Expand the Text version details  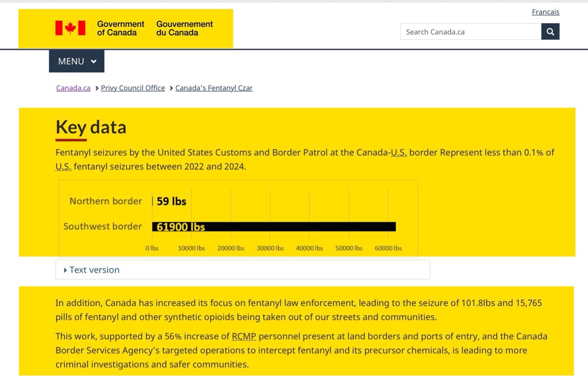[x=94, y=270]
